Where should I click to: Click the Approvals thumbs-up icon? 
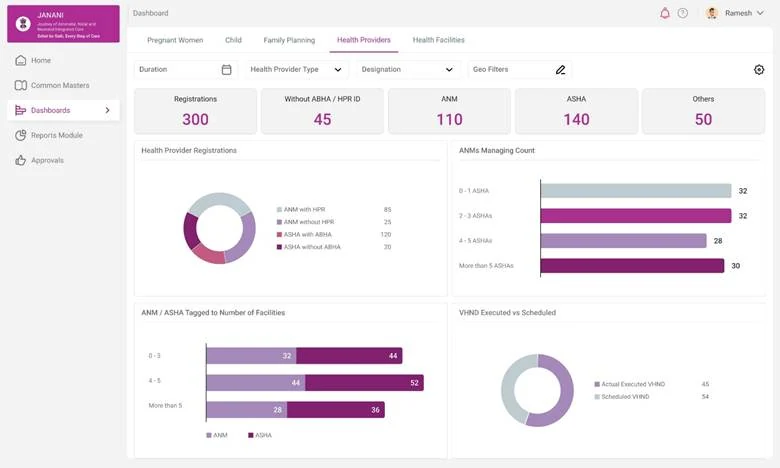coord(20,160)
